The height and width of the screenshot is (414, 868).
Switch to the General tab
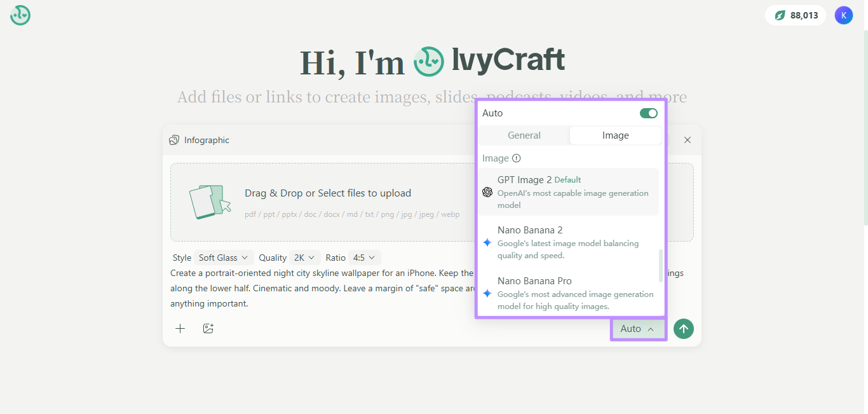coord(524,135)
